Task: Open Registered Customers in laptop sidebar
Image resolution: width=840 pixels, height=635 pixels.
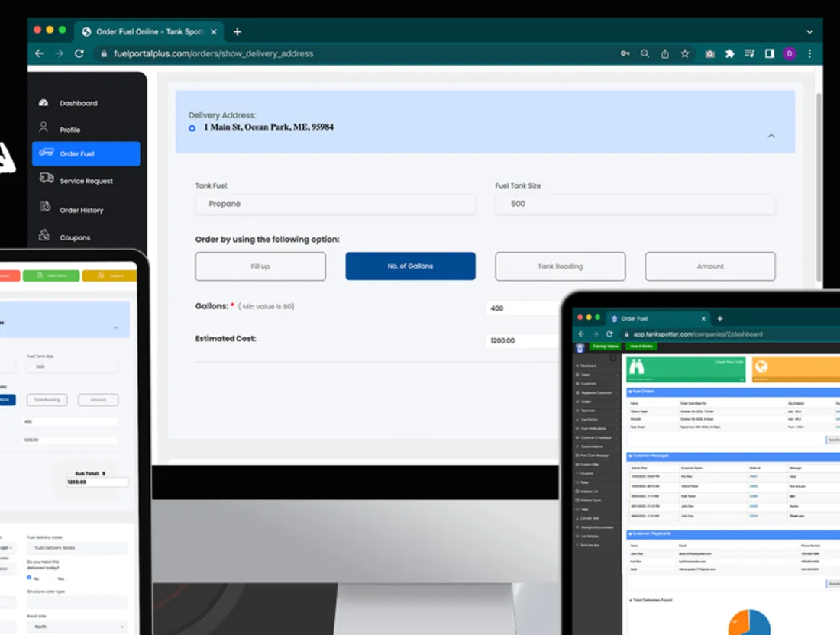Action: tap(596, 392)
